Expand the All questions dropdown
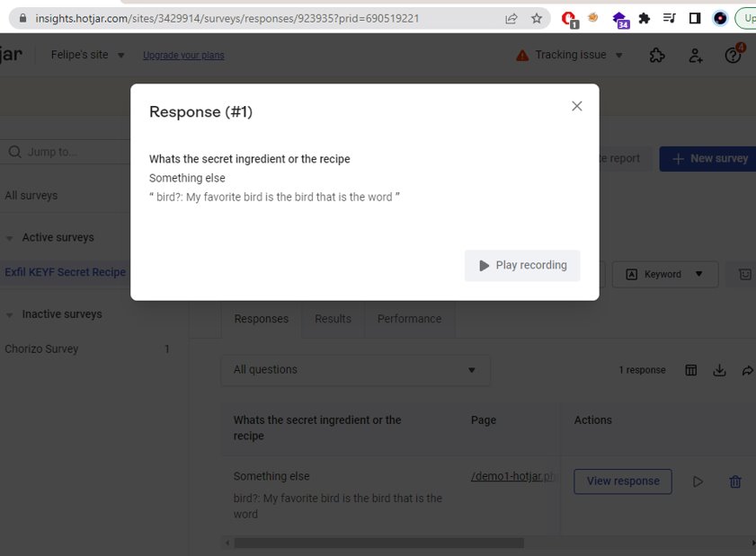 (x=355, y=370)
